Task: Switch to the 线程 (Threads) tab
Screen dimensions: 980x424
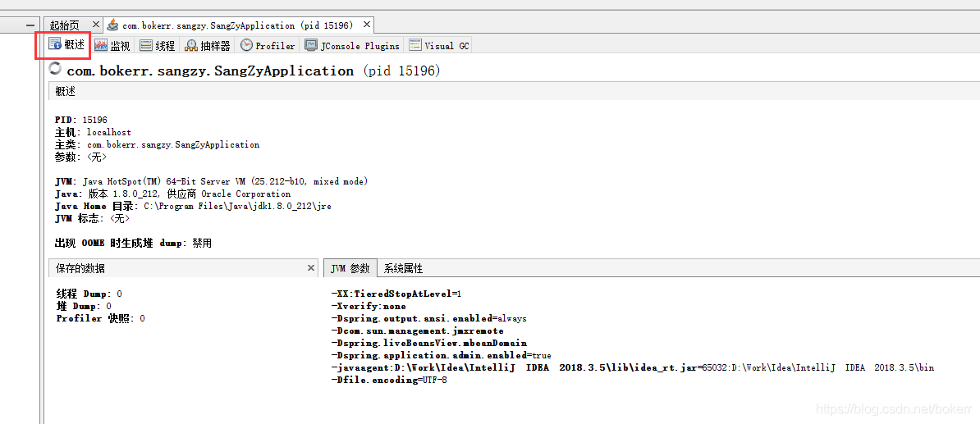Action: point(158,46)
